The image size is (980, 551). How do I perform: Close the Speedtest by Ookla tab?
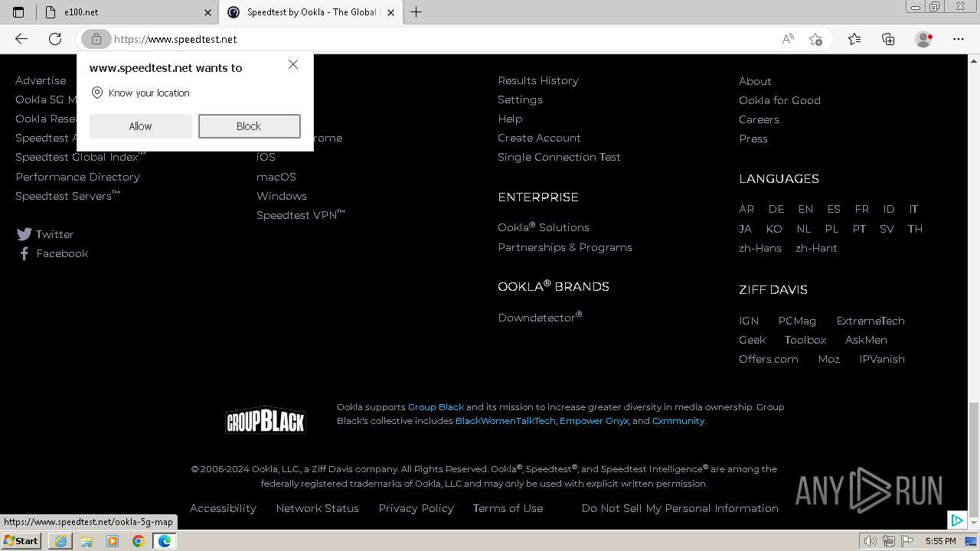[390, 12]
